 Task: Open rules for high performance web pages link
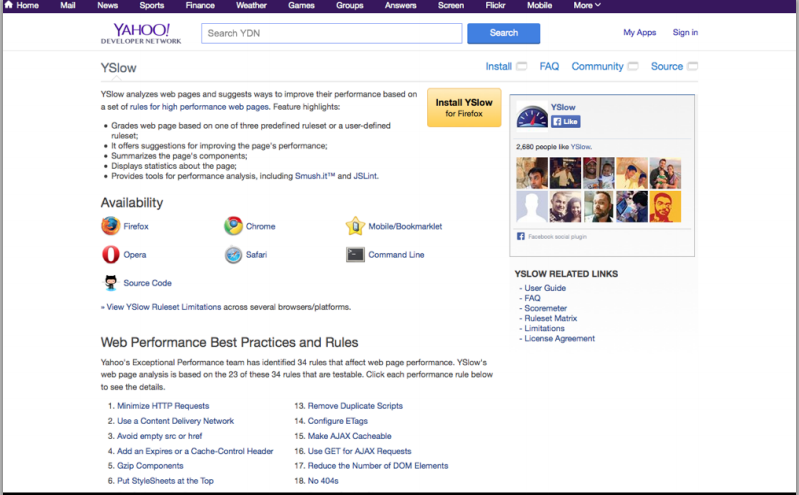199,107
